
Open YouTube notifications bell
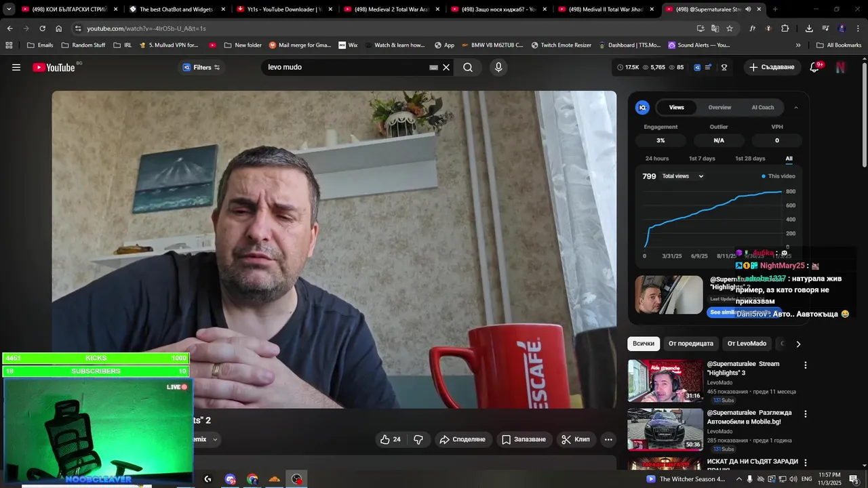[x=815, y=67]
